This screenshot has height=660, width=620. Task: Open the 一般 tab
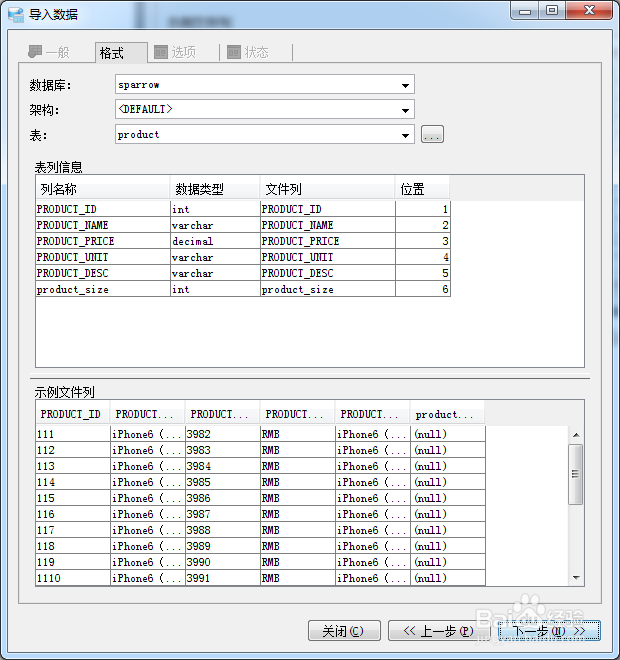(x=49, y=52)
